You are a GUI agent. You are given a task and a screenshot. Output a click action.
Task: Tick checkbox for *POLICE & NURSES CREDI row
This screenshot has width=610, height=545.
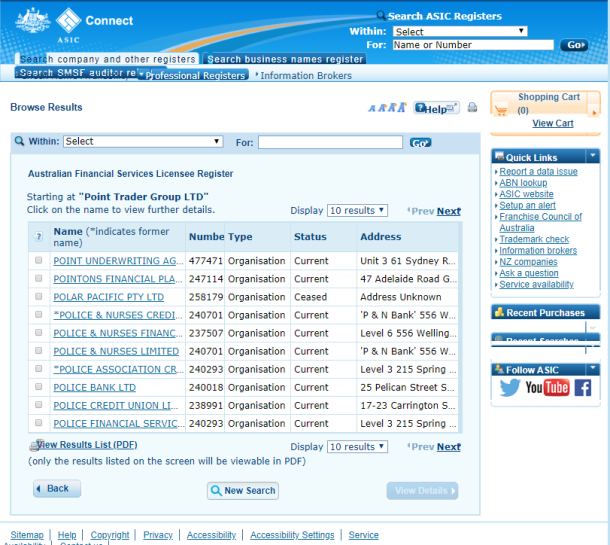(x=39, y=314)
